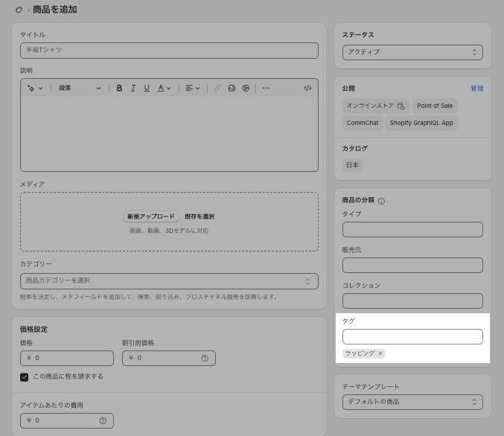The width and height of the screenshot is (504, 436).
Task: Click the コレクション input field
Action: tap(412, 301)
